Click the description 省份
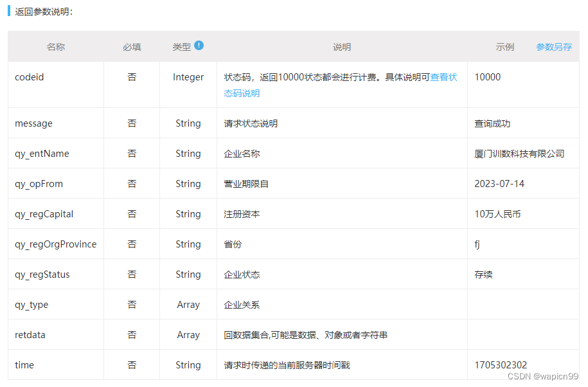This screenshot has height=387, width=588. coord(233,244)
